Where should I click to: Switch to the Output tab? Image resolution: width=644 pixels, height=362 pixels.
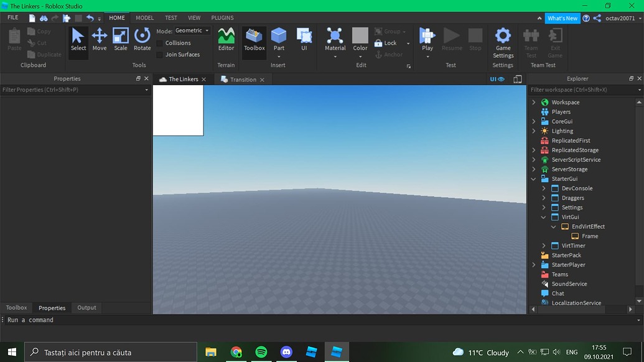pos(86,307)
